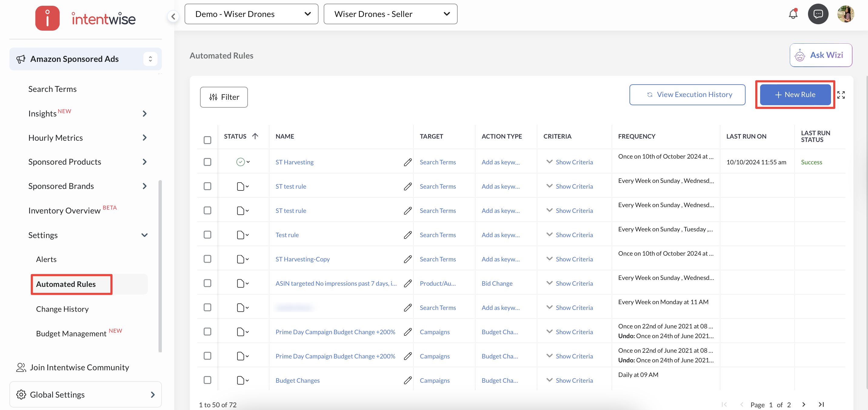Click the New Rule button

point(795,95)
